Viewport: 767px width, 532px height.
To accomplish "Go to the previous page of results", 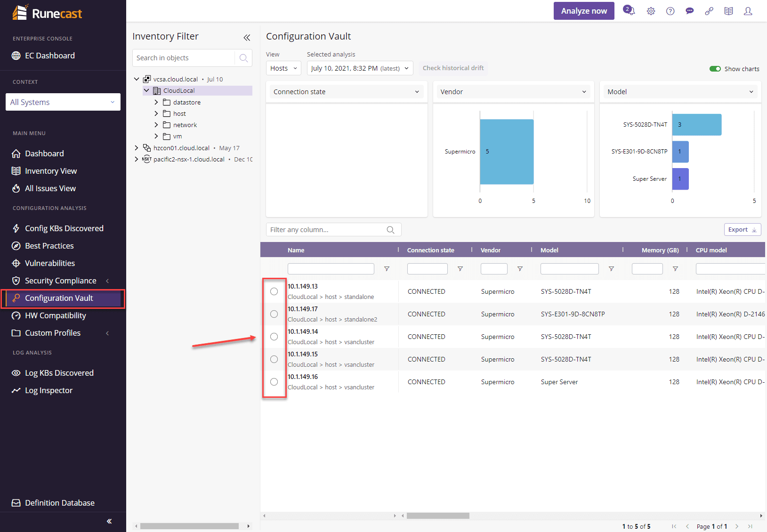I will 687,526.
